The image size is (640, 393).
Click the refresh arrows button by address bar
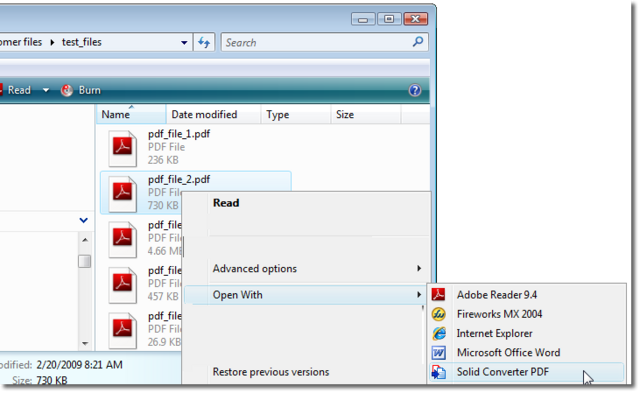pyautogui.click(x=204, y=42)
